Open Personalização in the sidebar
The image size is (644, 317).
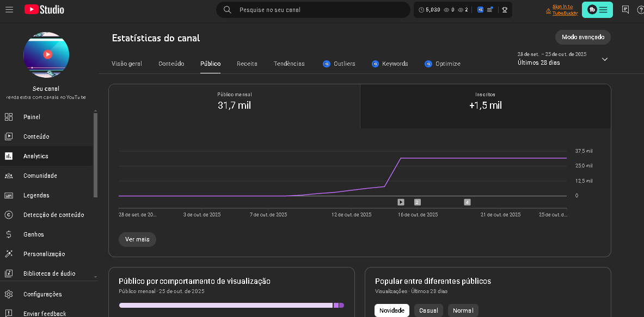click(x=44, y=254)
